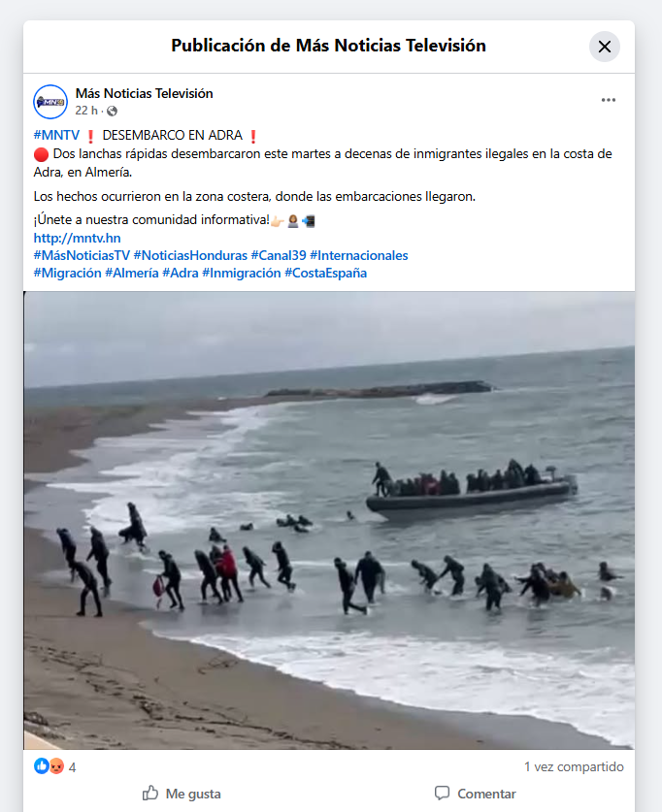662x812 pixels.
Task: View the like and angry reactions list
Action: click(x=54, y=766)
